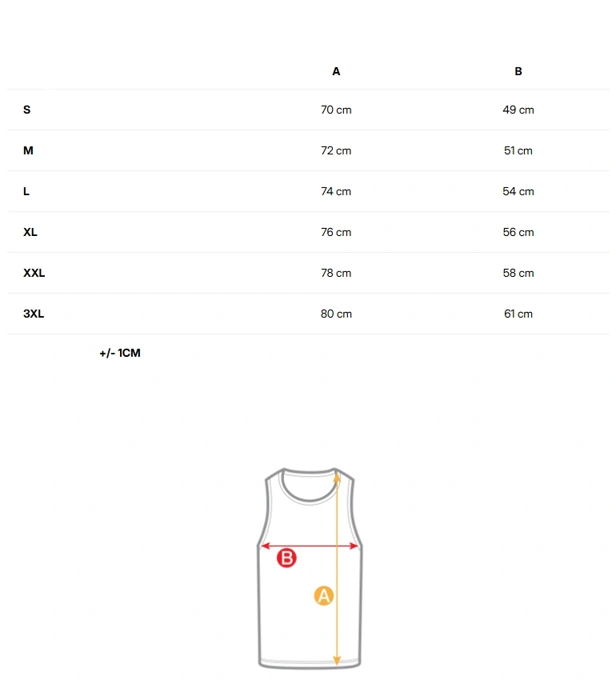Click the 58 cm width value
Screen dimensions: 616x692
[518, 273]
